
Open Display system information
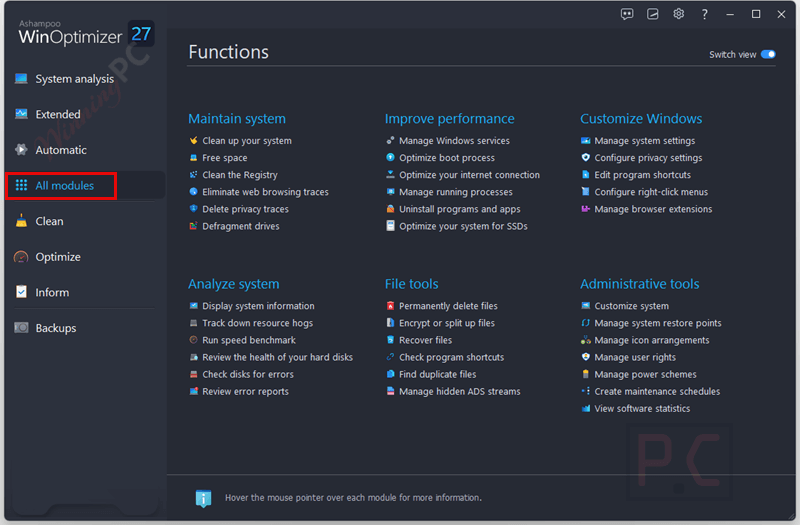point(258,306)
